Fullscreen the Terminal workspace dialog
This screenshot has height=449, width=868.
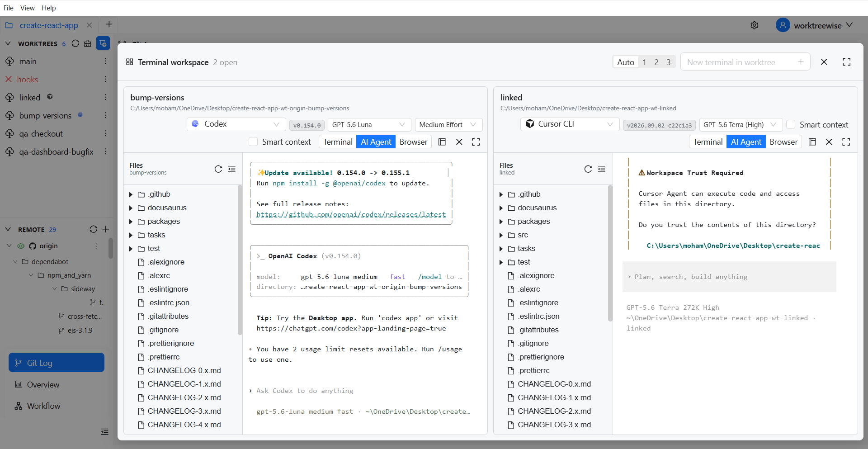847,62
